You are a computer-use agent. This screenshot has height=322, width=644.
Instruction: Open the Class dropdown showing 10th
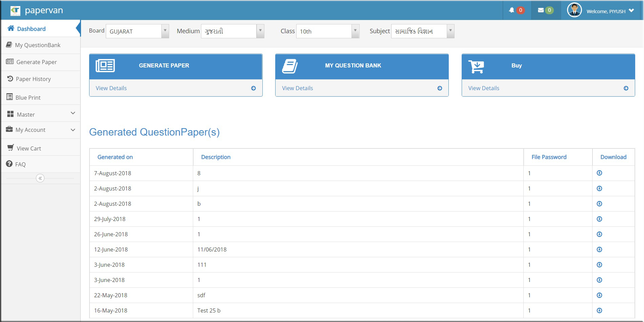click(x=327, y=32)
